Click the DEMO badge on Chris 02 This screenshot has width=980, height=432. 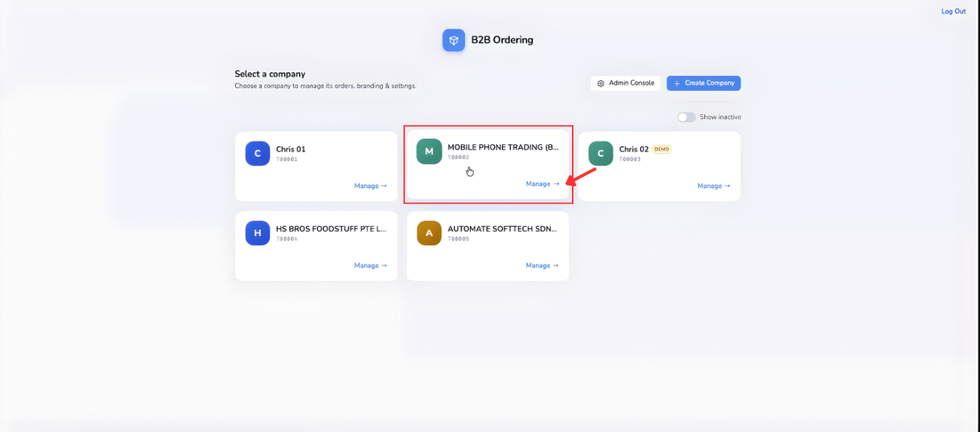(661, 149)
